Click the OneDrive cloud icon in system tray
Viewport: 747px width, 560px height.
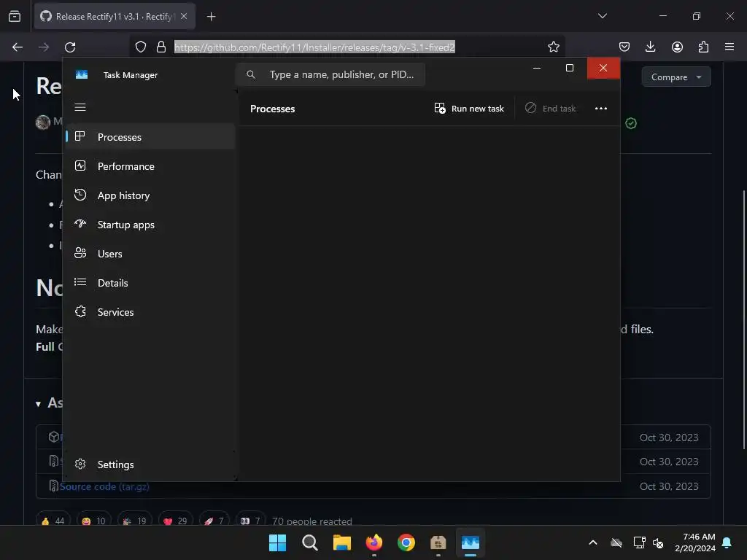click(616, 542)
